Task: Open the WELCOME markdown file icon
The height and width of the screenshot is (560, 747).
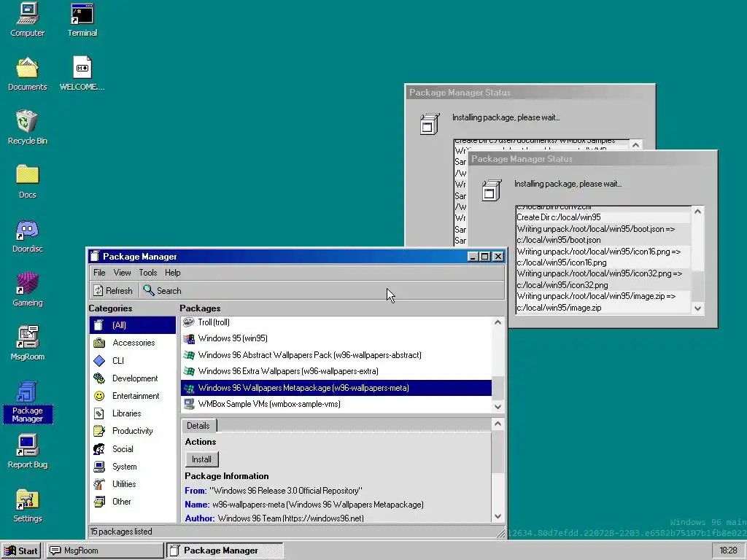Action: 82,74
